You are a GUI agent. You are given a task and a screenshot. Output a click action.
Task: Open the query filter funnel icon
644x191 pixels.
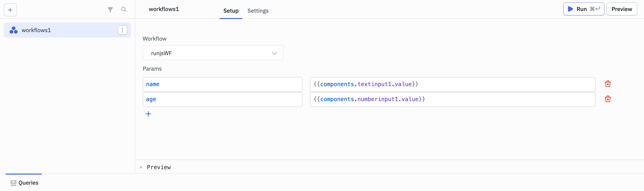110,10
